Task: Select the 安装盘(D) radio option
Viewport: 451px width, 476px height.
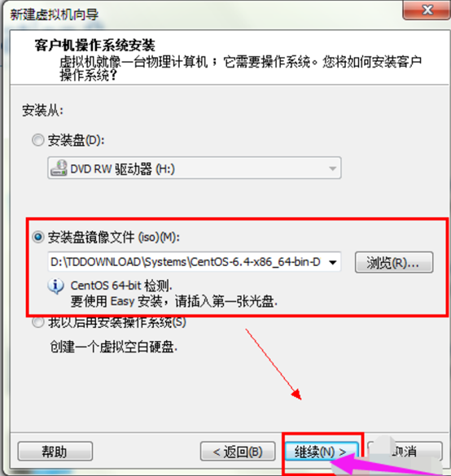Action: 38,140
